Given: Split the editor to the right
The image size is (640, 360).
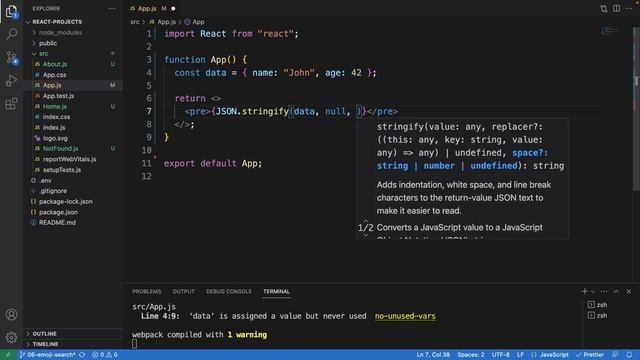Looking at the screenshot, I should click(x=616, y=9).
